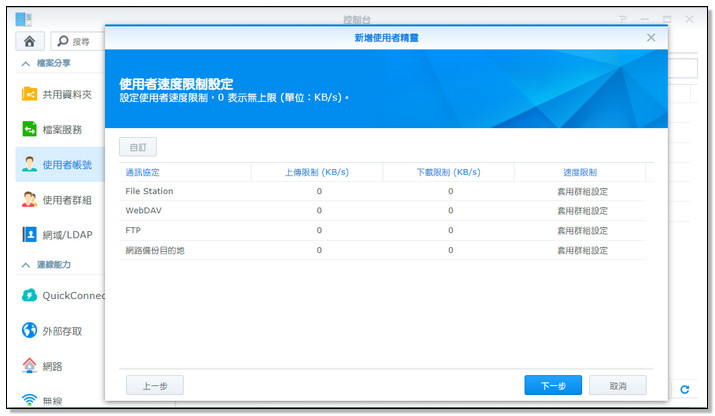The width and height of the screenshot is (715, 416).
Task: Open 外部存取 external access icon
Action: [x=30, y=331]
